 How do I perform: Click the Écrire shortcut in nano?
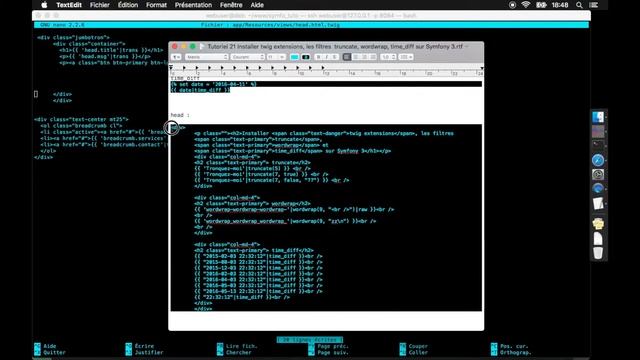[140, 346]
